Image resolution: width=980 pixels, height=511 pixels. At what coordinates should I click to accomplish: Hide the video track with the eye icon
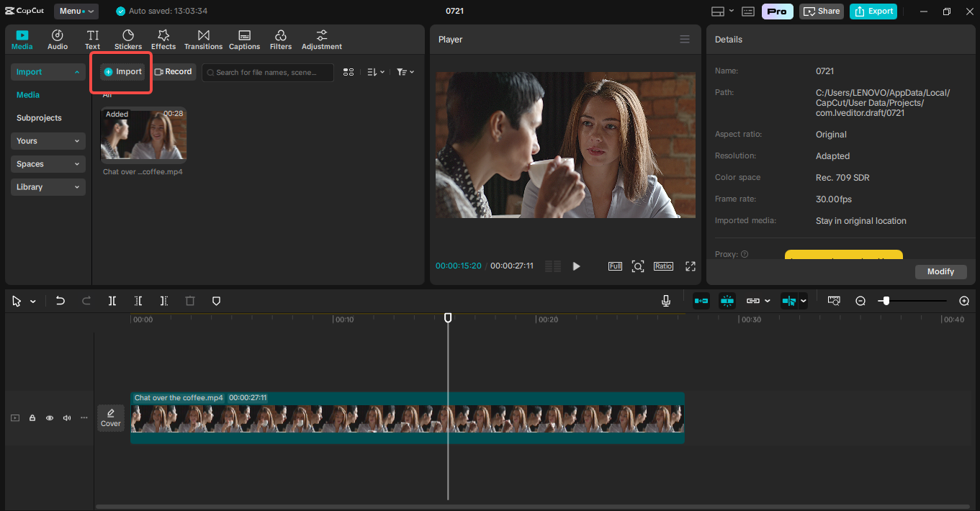click(x=49, y=417)
